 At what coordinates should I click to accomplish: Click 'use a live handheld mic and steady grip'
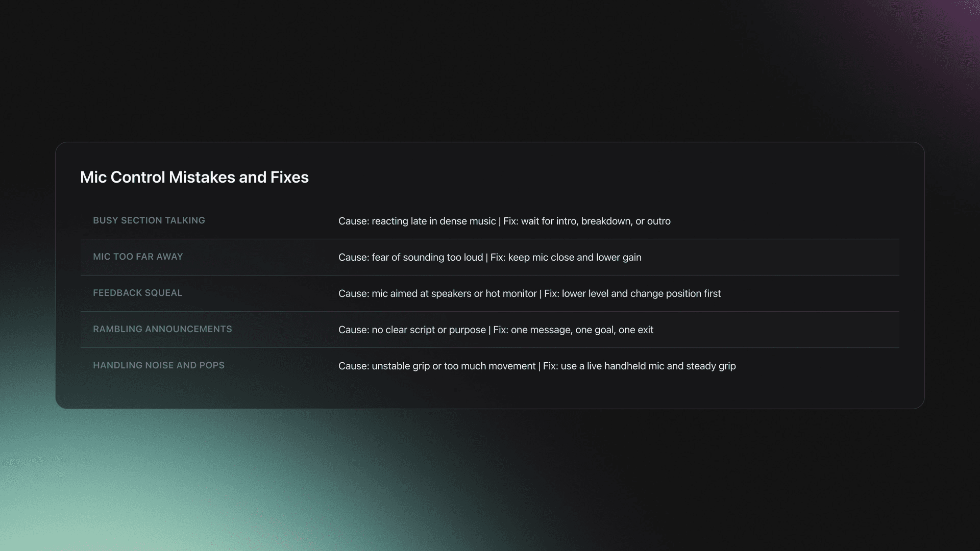(648, 366)
